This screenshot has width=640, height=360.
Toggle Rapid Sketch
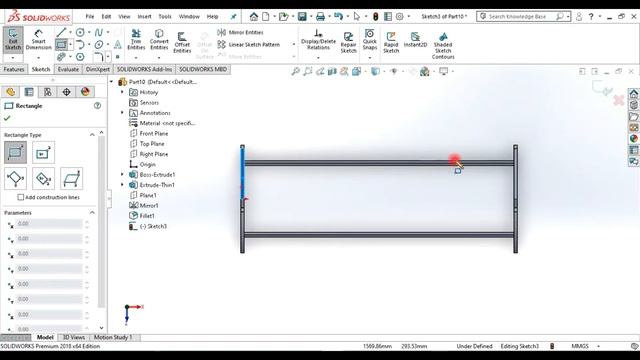[391, 43]
